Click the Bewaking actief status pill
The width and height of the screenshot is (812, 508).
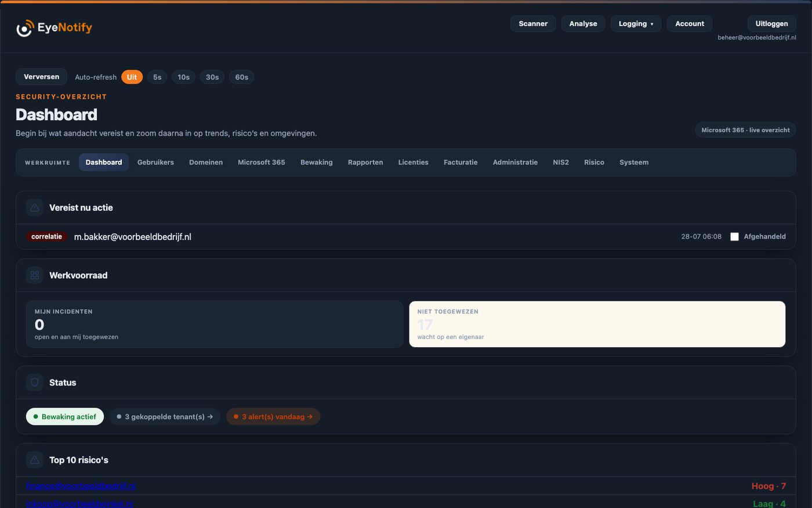tap(65, 417)
